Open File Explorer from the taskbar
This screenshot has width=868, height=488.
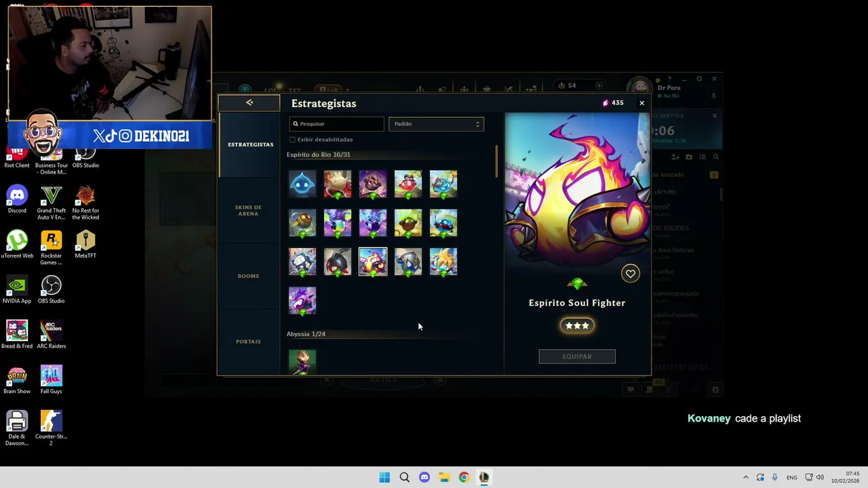point(444,477)
